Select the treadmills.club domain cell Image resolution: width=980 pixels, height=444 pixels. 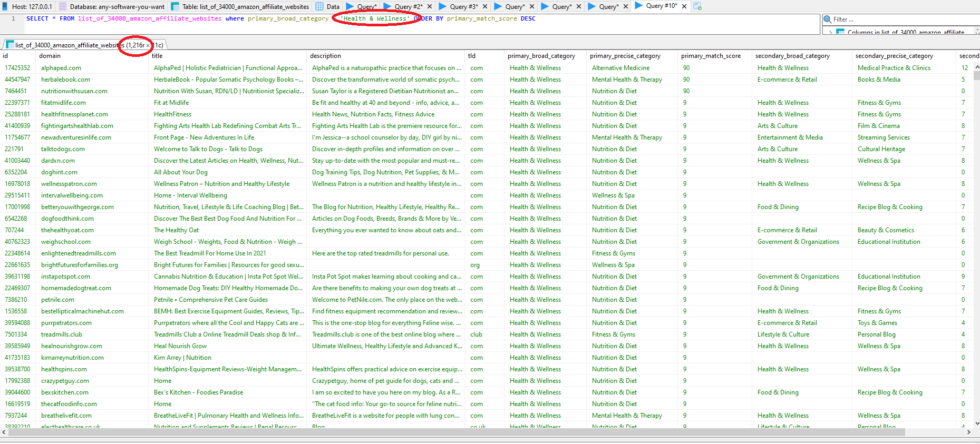(x=92, y=334)
